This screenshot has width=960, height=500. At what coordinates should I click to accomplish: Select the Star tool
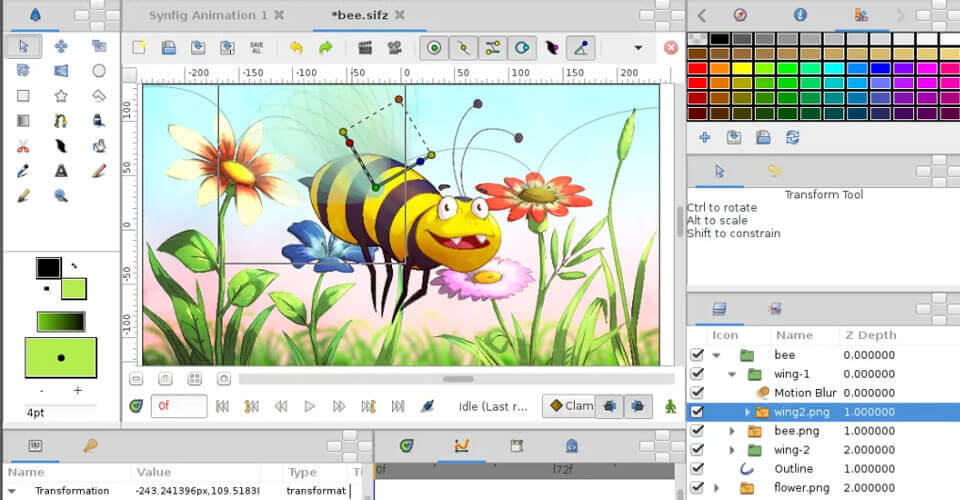click(61, 96)
